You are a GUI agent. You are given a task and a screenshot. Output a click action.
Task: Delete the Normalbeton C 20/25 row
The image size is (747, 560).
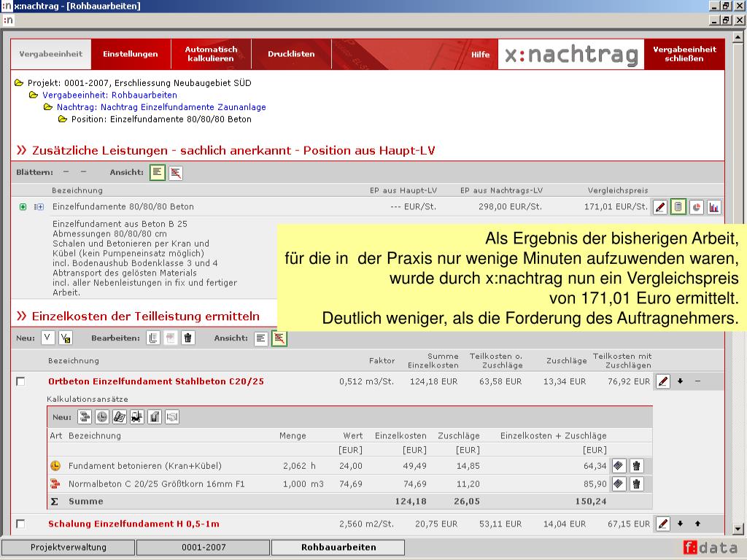pos(636,484)
